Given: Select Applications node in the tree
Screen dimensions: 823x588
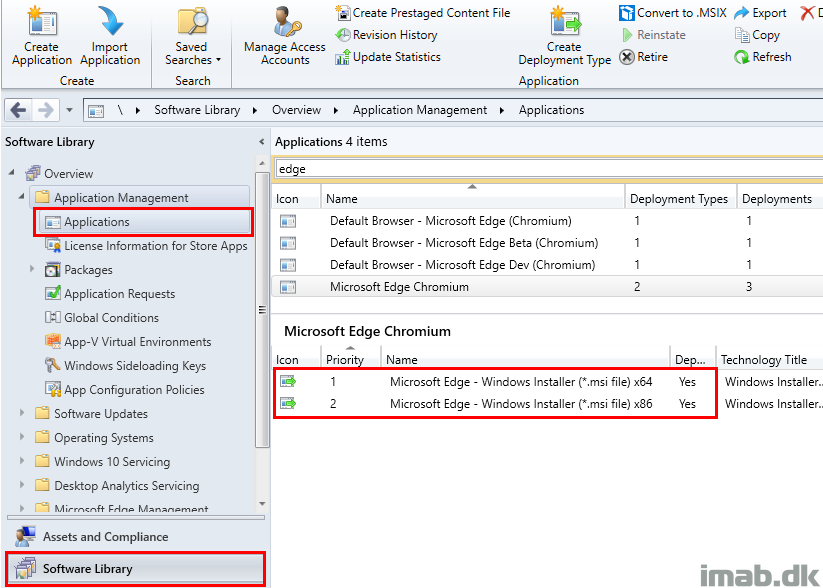Looking at the screenshot, I should (x=143, y=222).
